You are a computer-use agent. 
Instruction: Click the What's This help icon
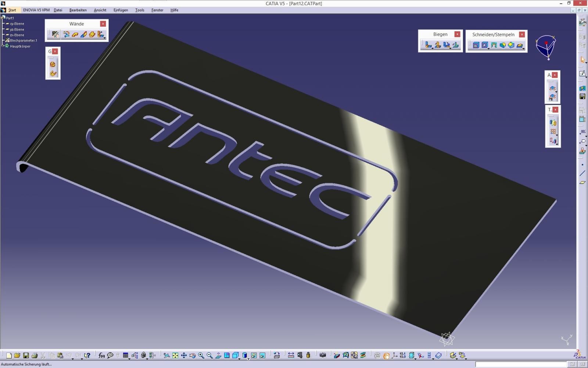coord(87,355)
